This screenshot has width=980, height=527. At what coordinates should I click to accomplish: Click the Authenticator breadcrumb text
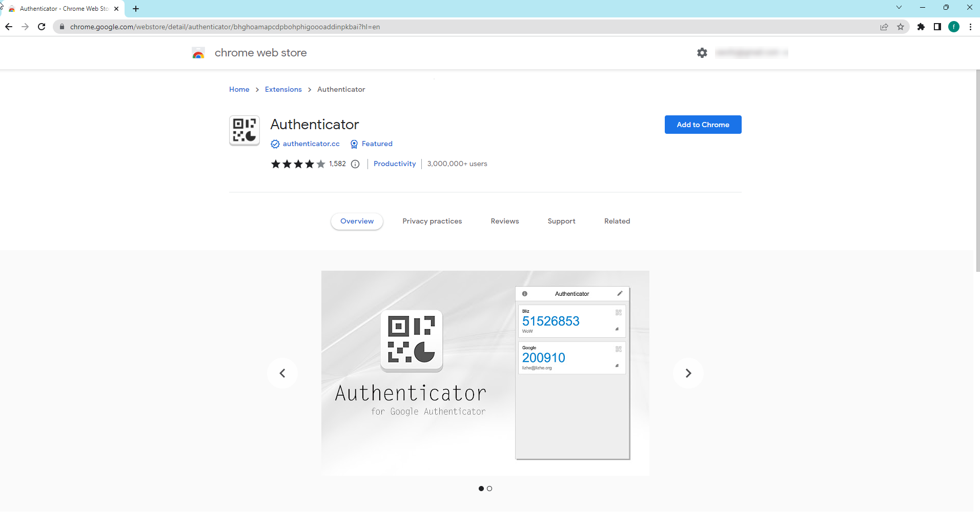pos(341,89)
